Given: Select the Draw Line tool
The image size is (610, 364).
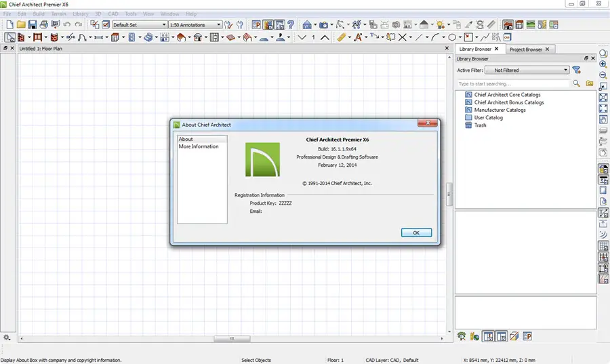Looking at the screenshot, I should pyautogui.click(x=419, y=37).
